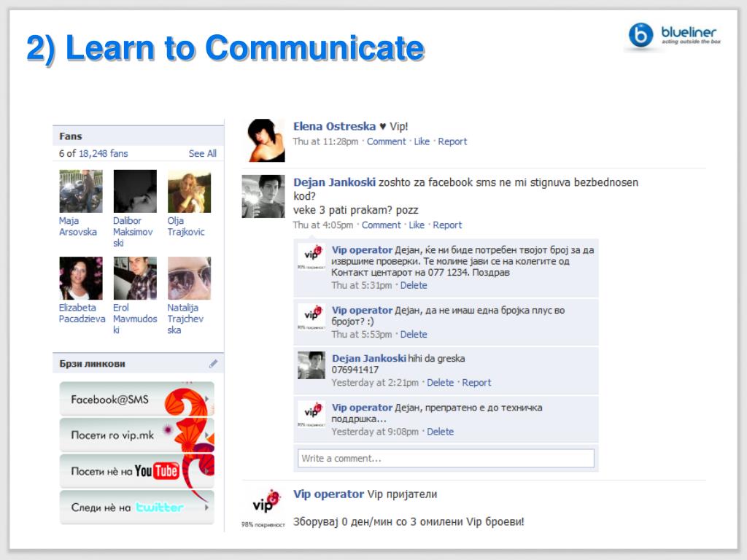Click the pencil edit icon beside Брзи линкови
Screen dimensions: 747x560
tap(213, 364)
